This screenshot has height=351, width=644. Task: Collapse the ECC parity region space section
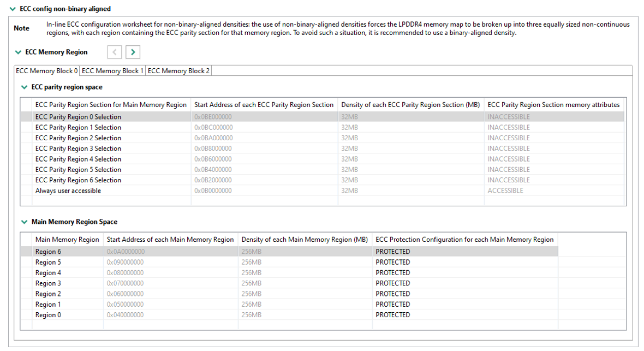[24, 87]
